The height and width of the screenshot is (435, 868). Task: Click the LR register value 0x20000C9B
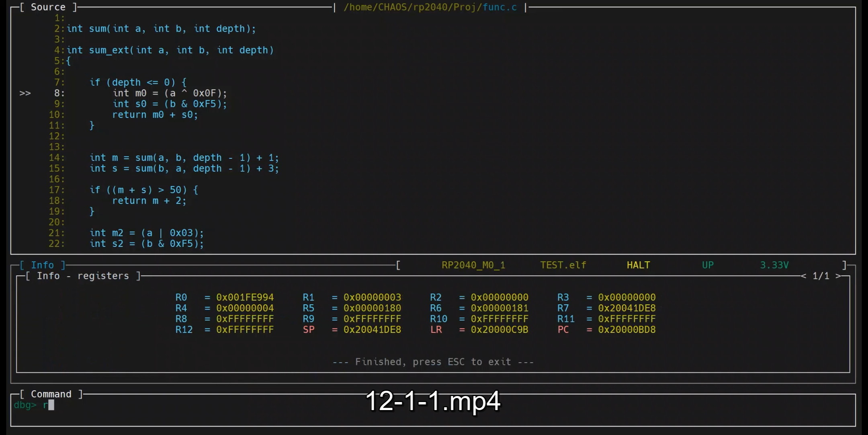coord(499,330)
